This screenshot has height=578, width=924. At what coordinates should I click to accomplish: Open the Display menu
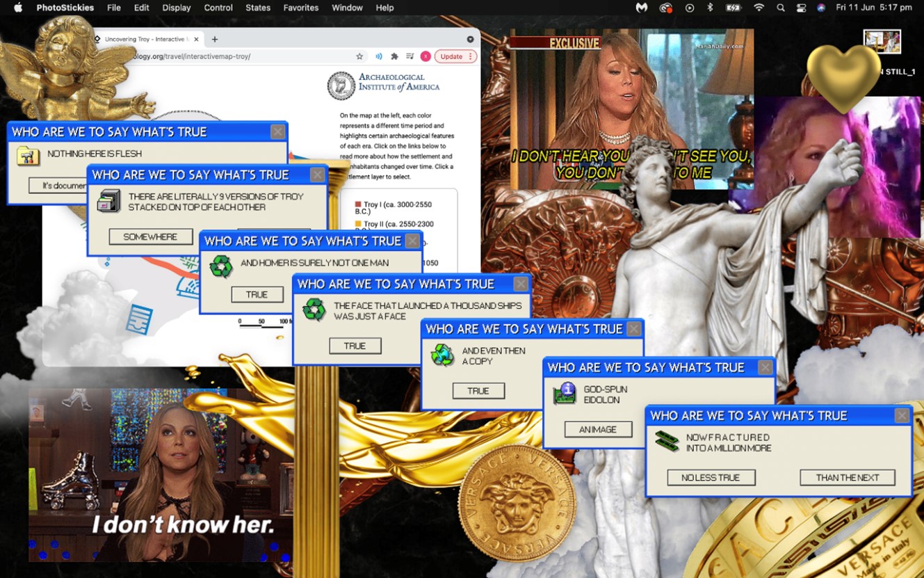tap(177, 8)
